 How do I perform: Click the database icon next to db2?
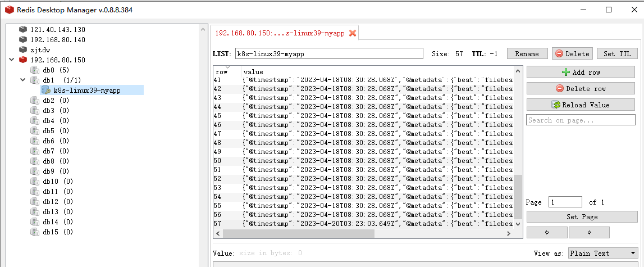click(34, 101)
